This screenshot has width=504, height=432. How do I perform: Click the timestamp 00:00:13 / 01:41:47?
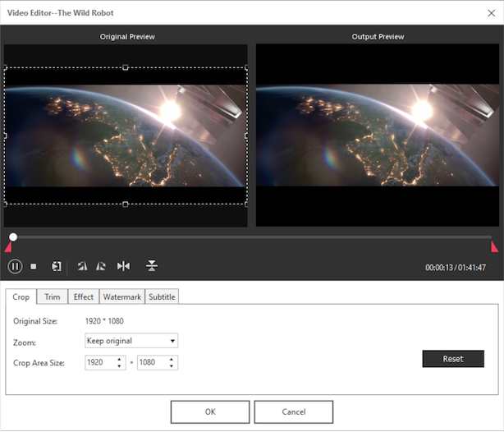pos(456,267)
